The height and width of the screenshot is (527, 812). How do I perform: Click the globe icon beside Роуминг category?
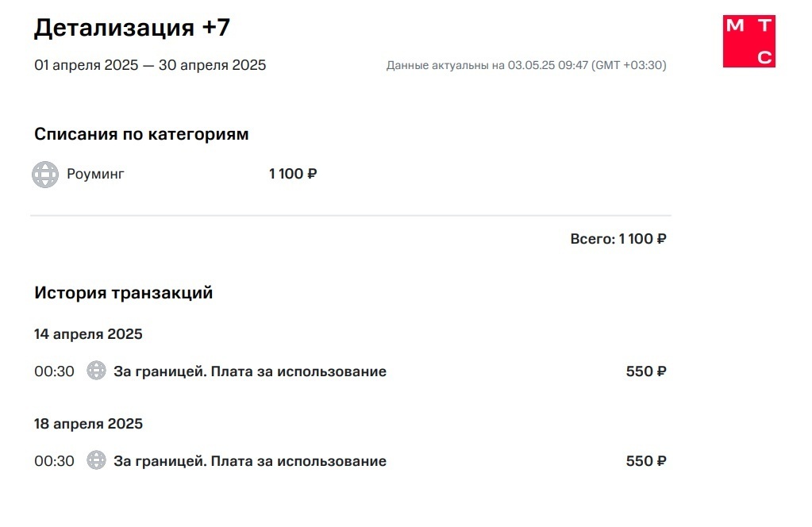45,175
